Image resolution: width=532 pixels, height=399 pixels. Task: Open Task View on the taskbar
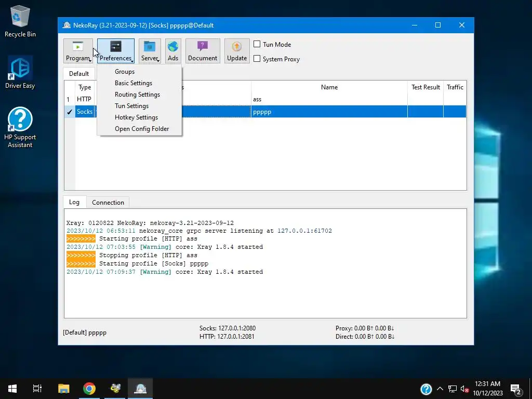tap(37, 389)
